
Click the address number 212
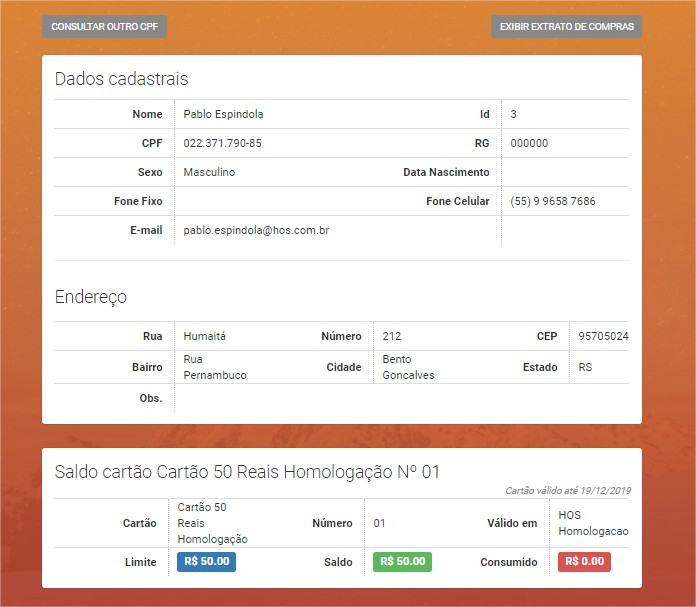click(x=391, y=336)
